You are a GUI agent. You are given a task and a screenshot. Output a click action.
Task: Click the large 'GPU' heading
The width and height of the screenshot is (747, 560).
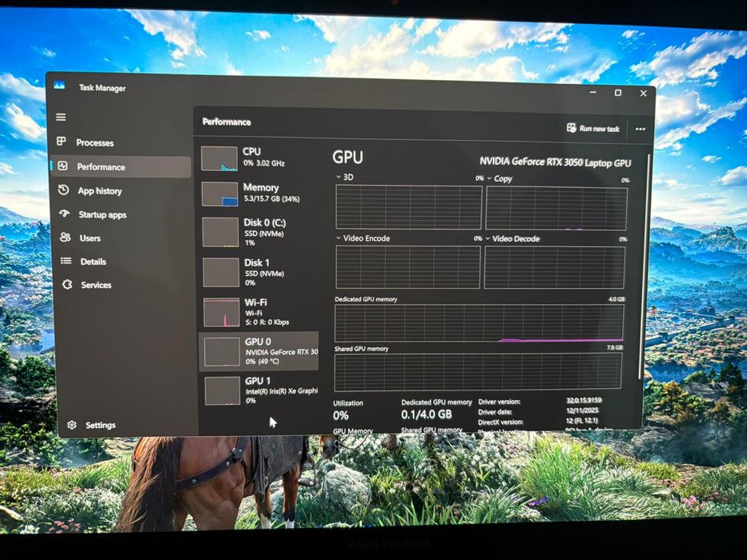click(x=347, y=157)
